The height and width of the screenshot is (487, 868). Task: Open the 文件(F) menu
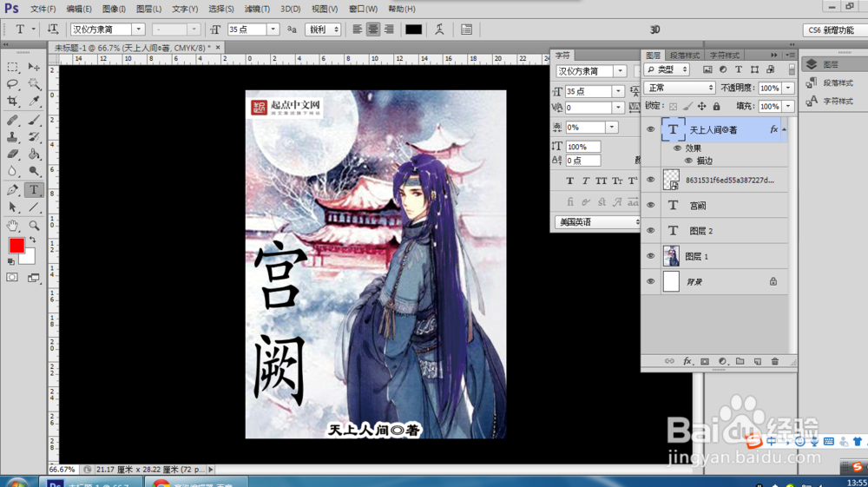click(43, 9)
